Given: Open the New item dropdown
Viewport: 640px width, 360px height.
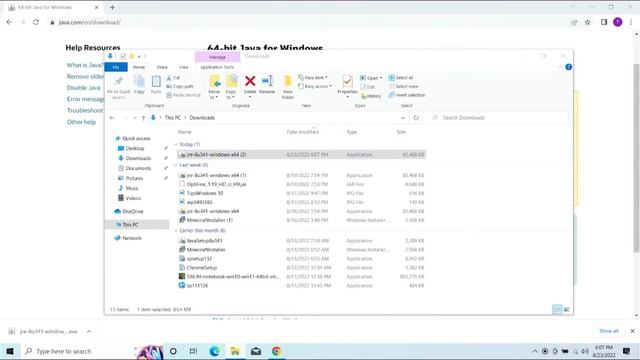Looking at the screenshot, I should point(313,78).
